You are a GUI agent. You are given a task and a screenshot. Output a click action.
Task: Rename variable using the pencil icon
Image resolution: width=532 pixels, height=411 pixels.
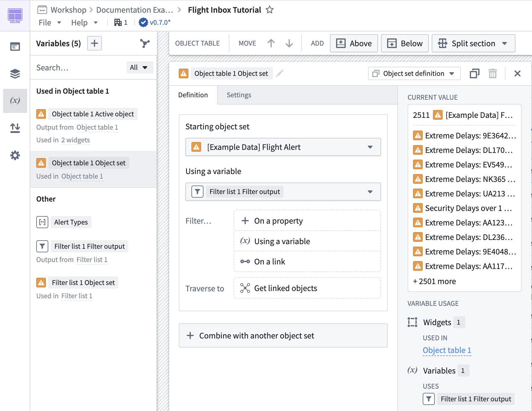(x=280, y=73)
